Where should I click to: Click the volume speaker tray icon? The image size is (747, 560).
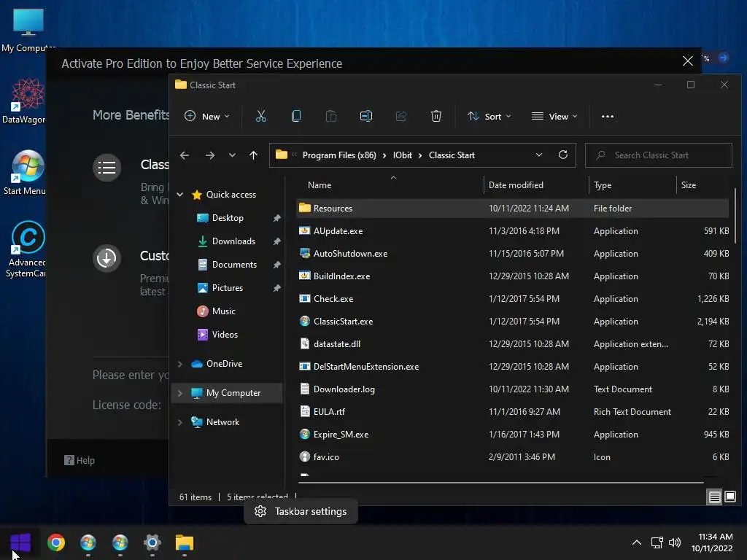point(675,542)
